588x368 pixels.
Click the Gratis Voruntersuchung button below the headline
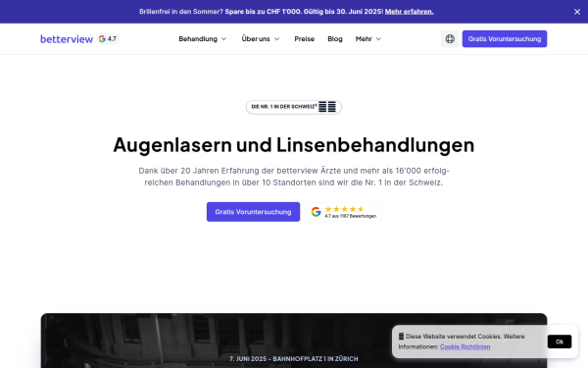[x=253, y=212]
